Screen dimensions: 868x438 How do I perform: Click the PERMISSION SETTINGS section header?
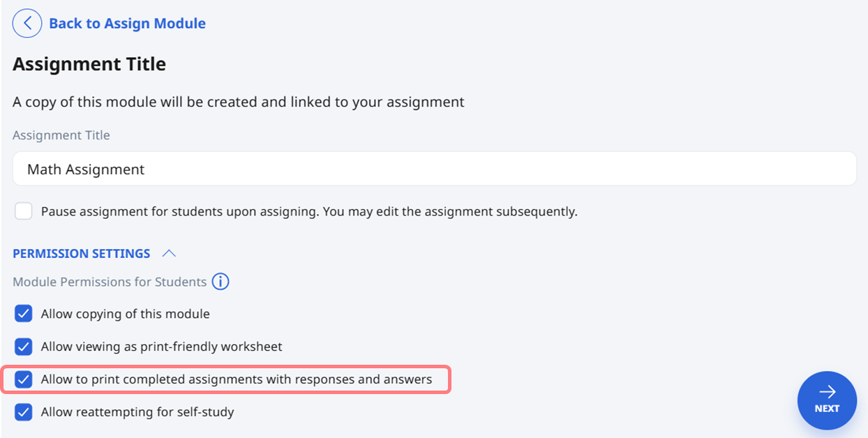82,253
